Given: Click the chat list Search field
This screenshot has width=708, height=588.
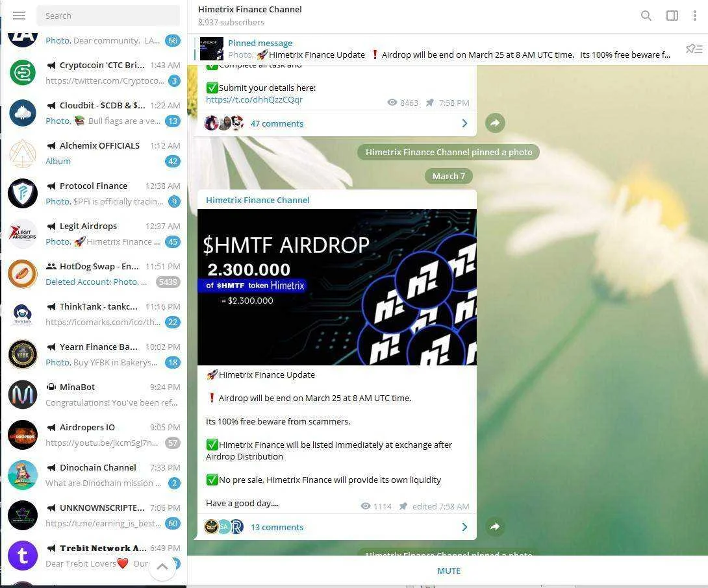Looking at the screenshot, I should pos(108,16).
